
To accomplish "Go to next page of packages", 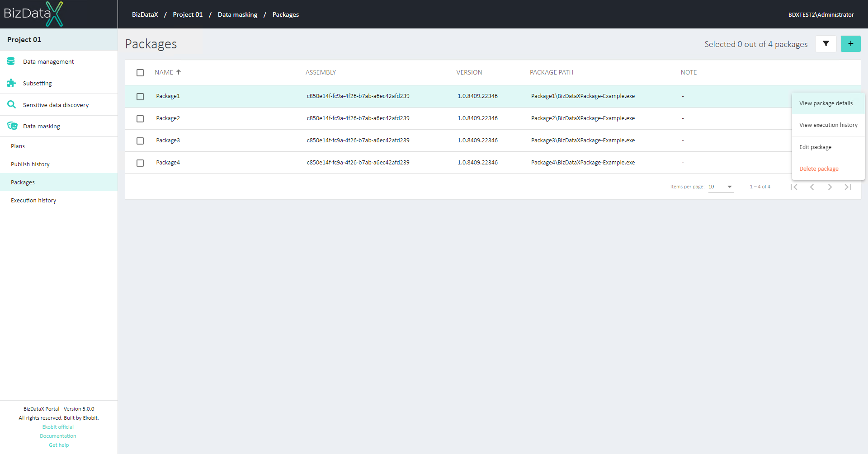I will pos(830,187).
